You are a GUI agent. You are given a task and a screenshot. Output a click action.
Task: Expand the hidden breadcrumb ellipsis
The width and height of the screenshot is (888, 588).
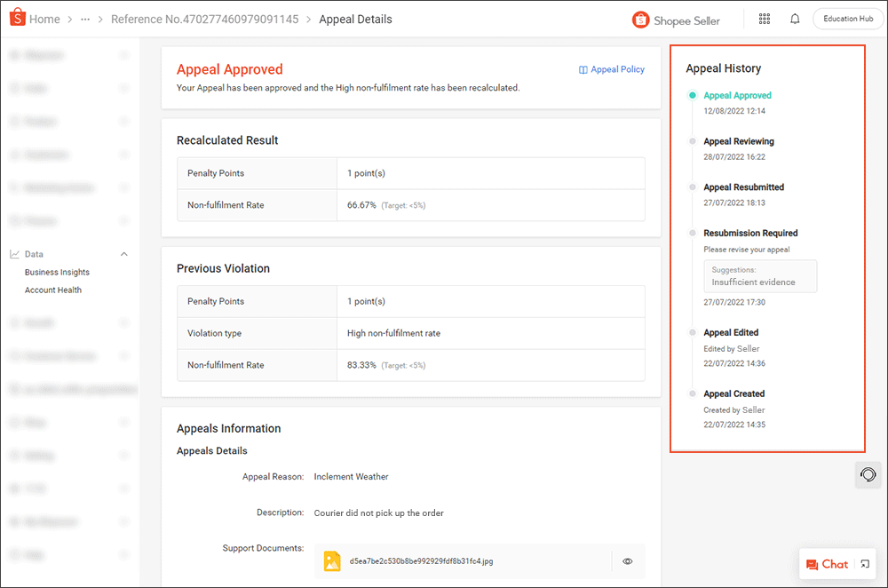coord(84,18)
